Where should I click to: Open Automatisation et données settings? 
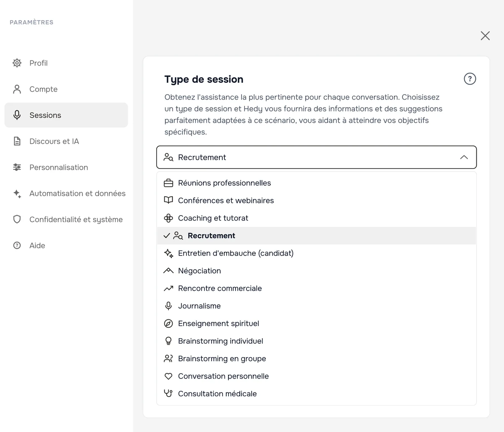pyautogui.click(x=66, y=193)
